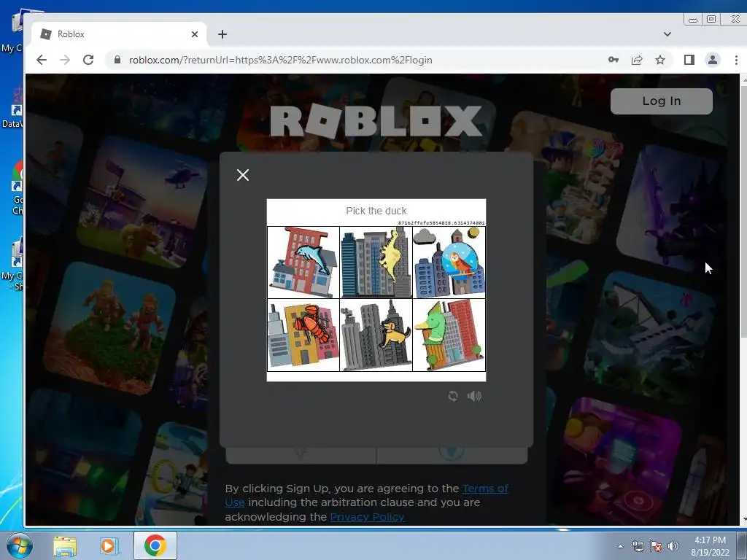This screenshot has width=747, height=560.
Task: Click page scrollbar up arrow
Action: click(x=743, y=80)
